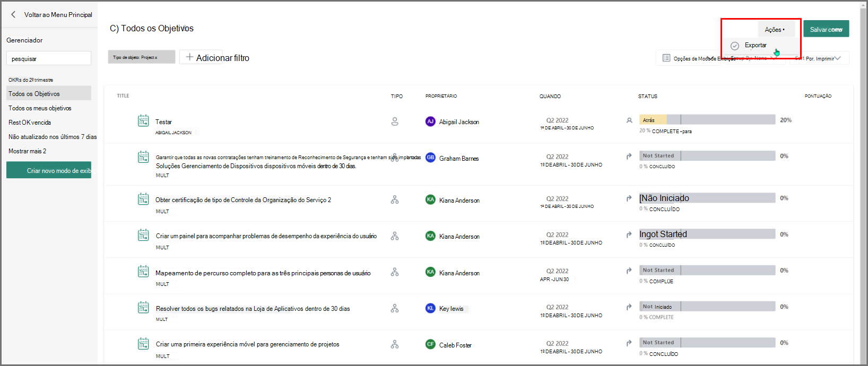The width and height of the screenshot is (868, 366).
Task: Click team type icon in Criar uma primeira experiência row
Action: click(395, 344)
